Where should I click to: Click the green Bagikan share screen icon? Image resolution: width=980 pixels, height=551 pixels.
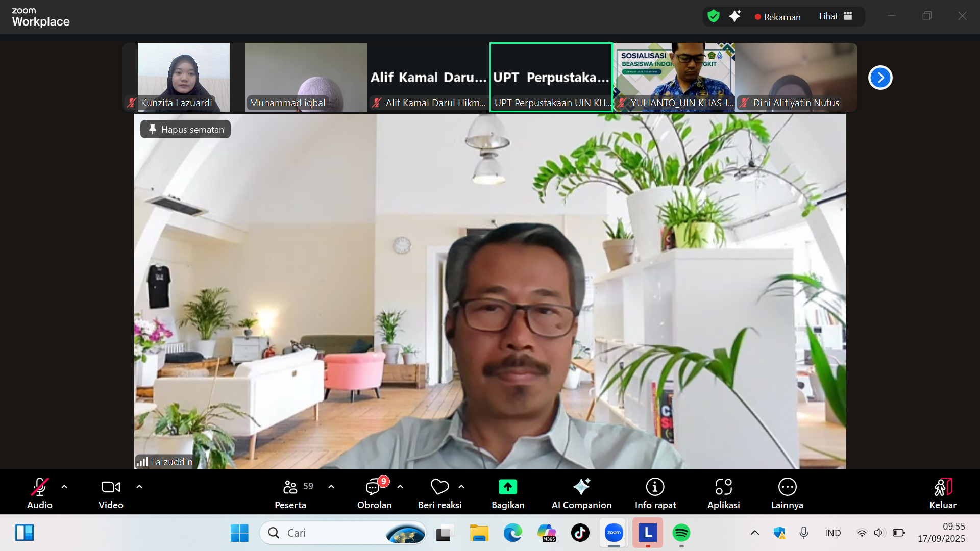click(x=507, y=487)
